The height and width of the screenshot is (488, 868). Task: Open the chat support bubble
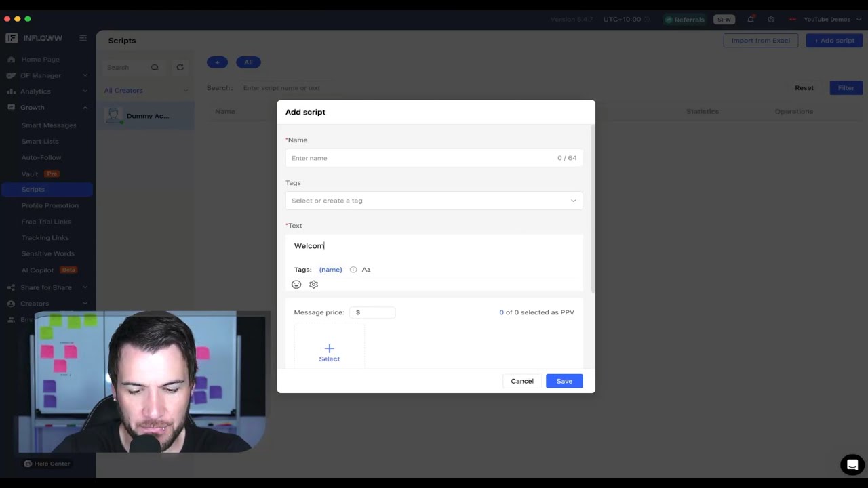pyautogui.click(x=852, y=465)
